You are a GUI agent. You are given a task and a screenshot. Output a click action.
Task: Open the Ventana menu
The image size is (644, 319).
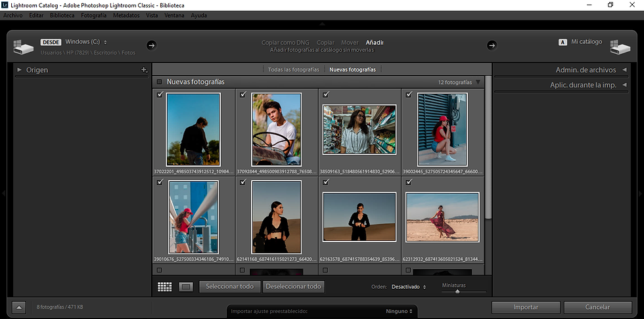tap(174, 16)
